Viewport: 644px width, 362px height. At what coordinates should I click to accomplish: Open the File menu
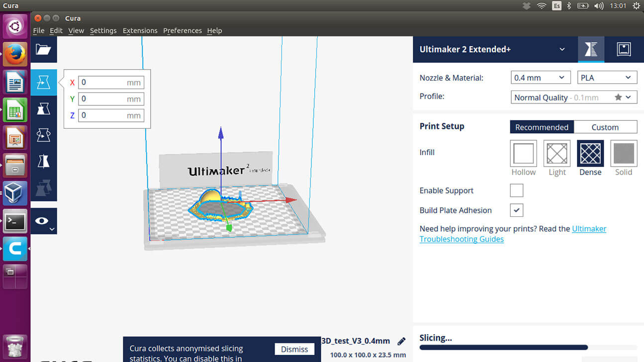click(39, 30)
